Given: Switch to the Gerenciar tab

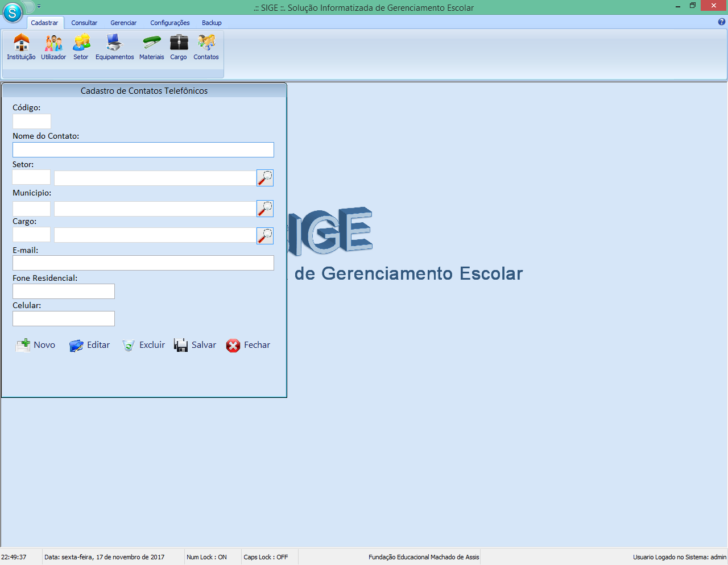Looking at the screenshot, I should 123,23.
